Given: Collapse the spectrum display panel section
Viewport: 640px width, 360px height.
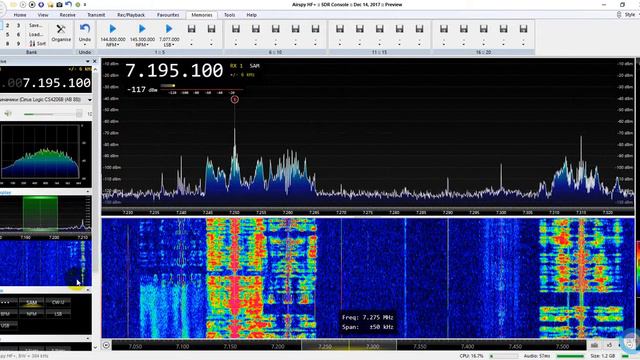Looking at the screenshot, I should (88, 191).
